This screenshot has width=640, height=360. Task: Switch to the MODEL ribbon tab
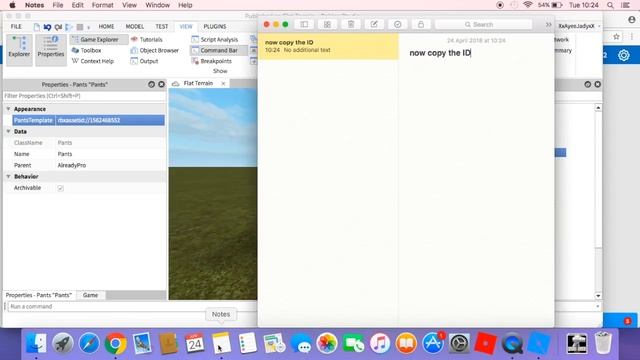(x=135, y=27)
